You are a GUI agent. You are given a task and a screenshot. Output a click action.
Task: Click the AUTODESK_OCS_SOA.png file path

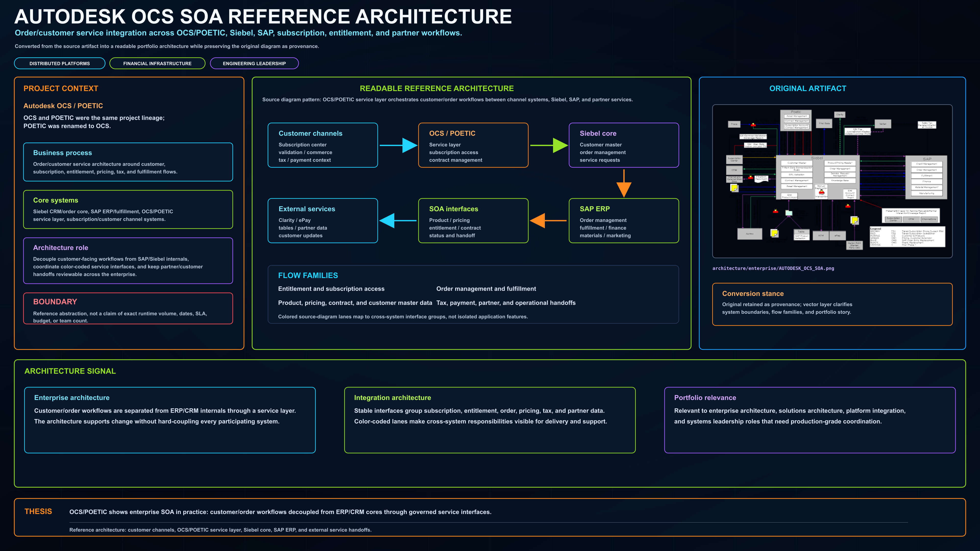point(773,268)
